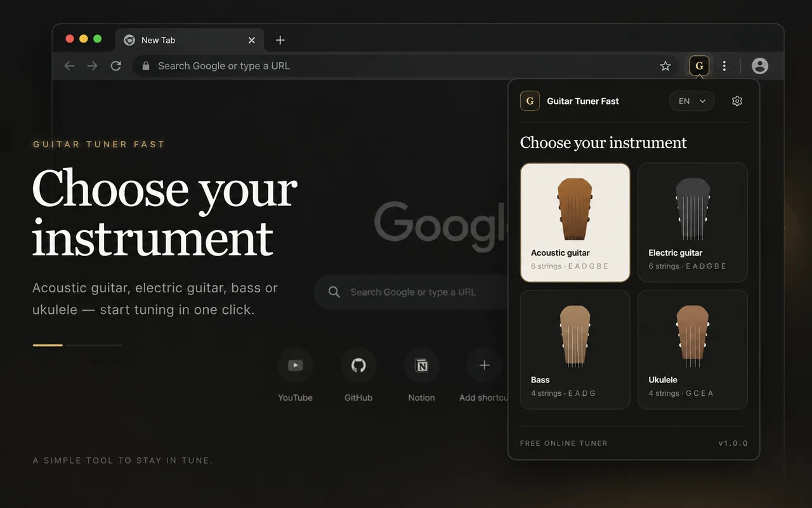Bookmark this page with the star icon
The height and width of the screenshot is (508, 812).
(665, 66)
